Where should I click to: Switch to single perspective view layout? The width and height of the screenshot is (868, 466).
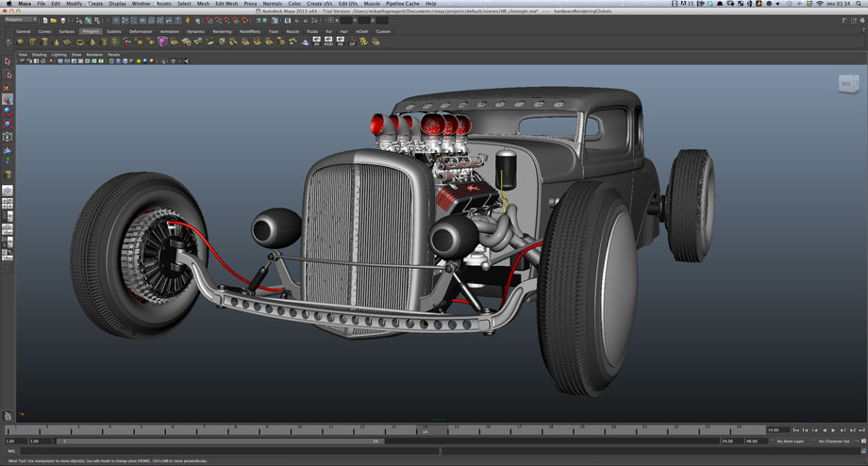[8, 191]
